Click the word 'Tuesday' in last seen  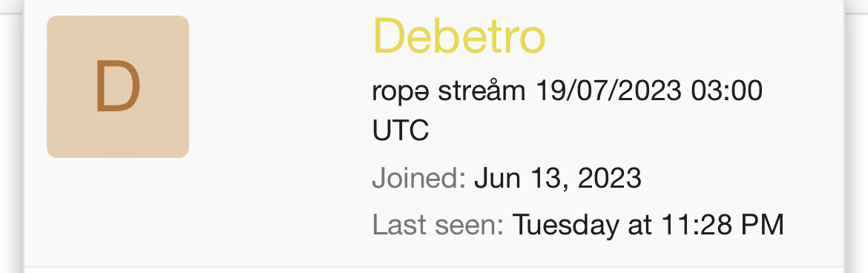click(x=566, y=226)
